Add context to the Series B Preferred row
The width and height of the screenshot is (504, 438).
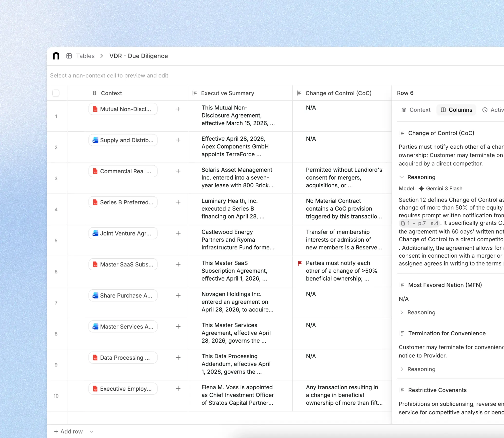point(178,202)
